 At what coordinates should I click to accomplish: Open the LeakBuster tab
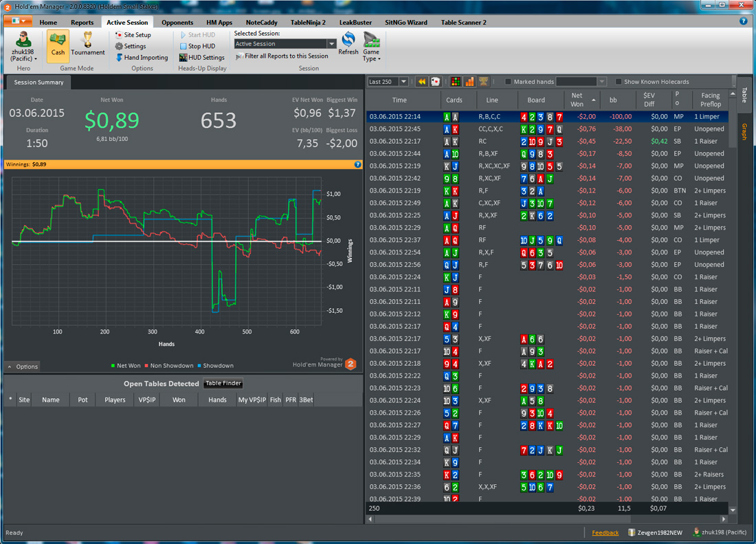(355, 22)
